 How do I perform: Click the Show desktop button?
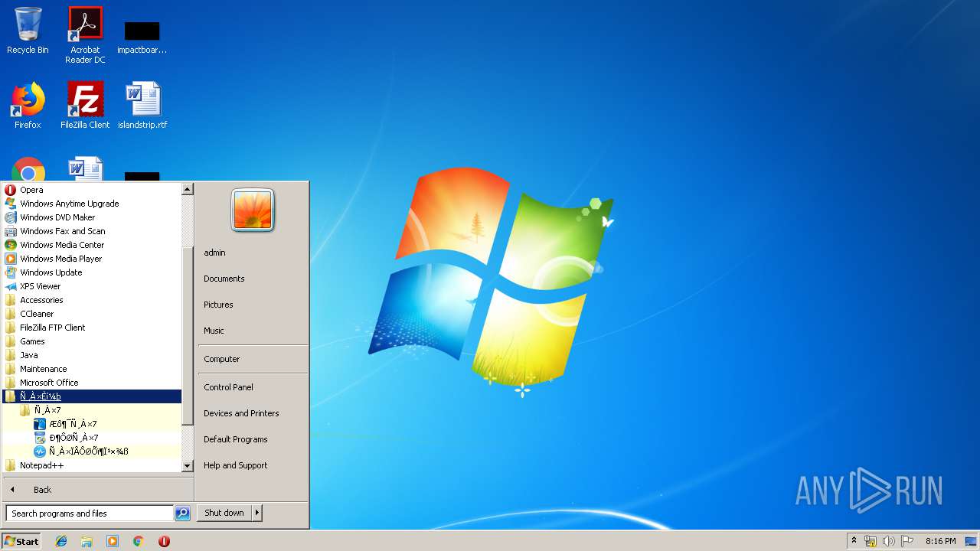pos(972,541)
